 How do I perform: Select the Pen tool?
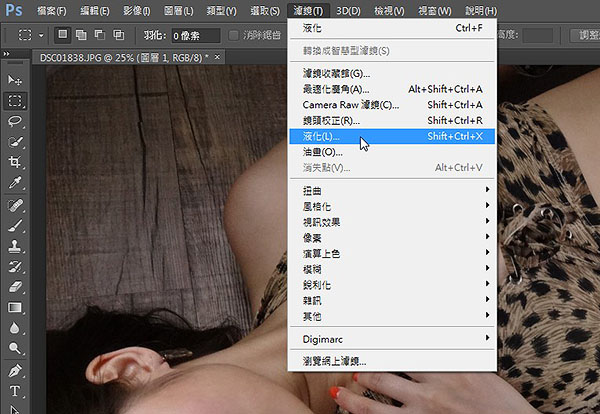[x=15, y=371]
